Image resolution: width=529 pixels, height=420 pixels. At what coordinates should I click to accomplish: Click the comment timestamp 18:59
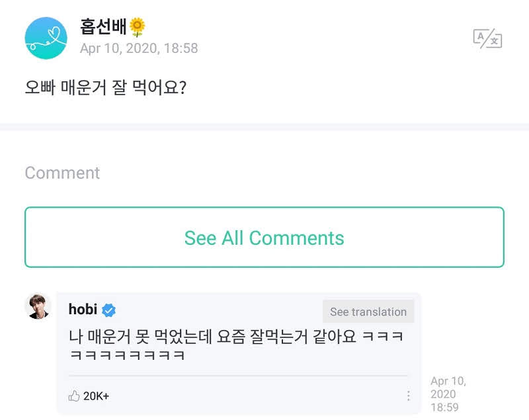(444, 407)
